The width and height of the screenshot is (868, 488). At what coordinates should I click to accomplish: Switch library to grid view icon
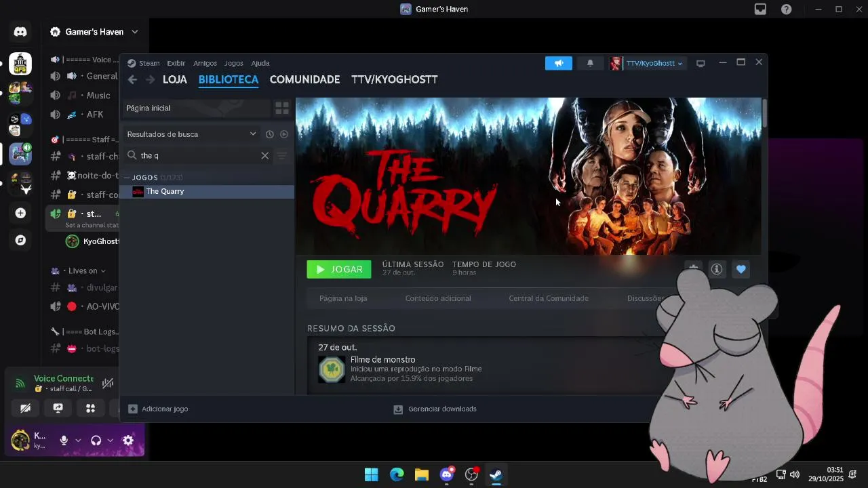click(282, 108)
